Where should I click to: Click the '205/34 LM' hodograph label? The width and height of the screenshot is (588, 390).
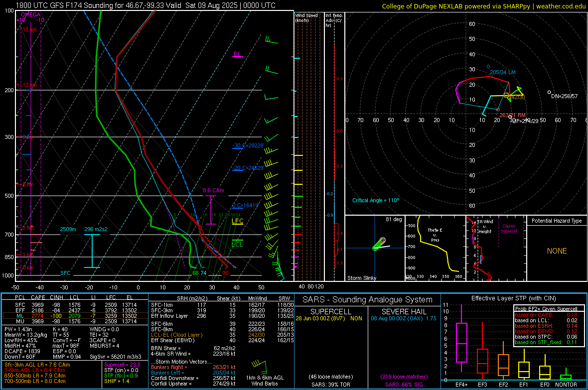pos(502,72)
